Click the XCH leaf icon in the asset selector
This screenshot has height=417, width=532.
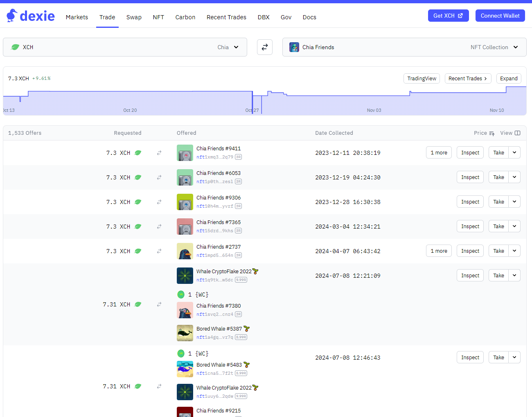[x=15, y=47]
